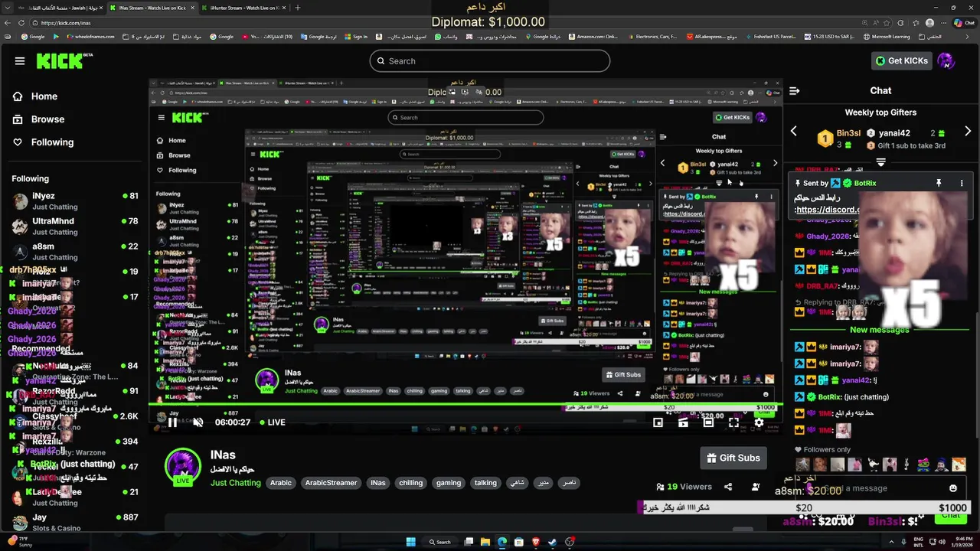The width and height of the screenshot is (980, 551).
Task: Select the ArabicStreamer tag
Action: point(332,483)
